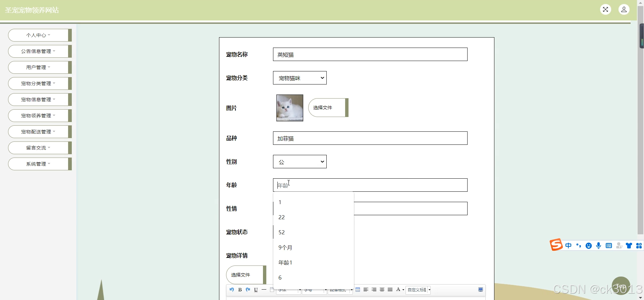644x300 pixels.
Task: Open the skin shirt icon on IME bar
Action: [x=629, y=246]
